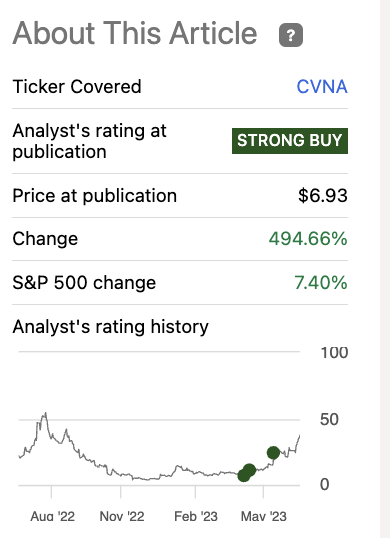
Task: Click the STRONG BUY rating badge
Action: (x=290, y=141)
